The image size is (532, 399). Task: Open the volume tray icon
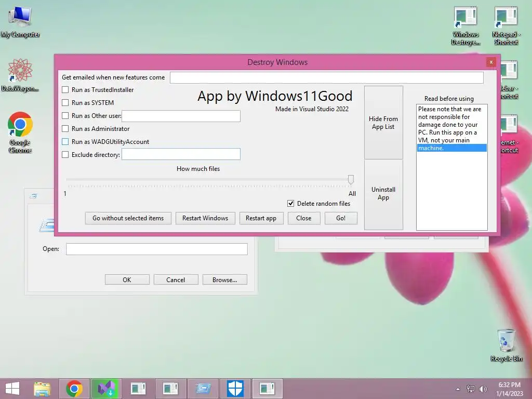[483, 389]
